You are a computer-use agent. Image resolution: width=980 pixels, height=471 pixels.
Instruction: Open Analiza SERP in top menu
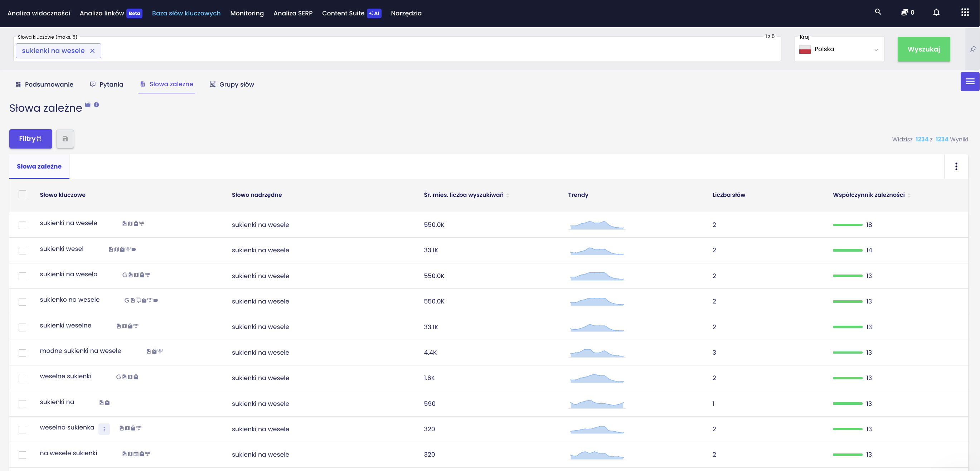[x=292, y=13]
